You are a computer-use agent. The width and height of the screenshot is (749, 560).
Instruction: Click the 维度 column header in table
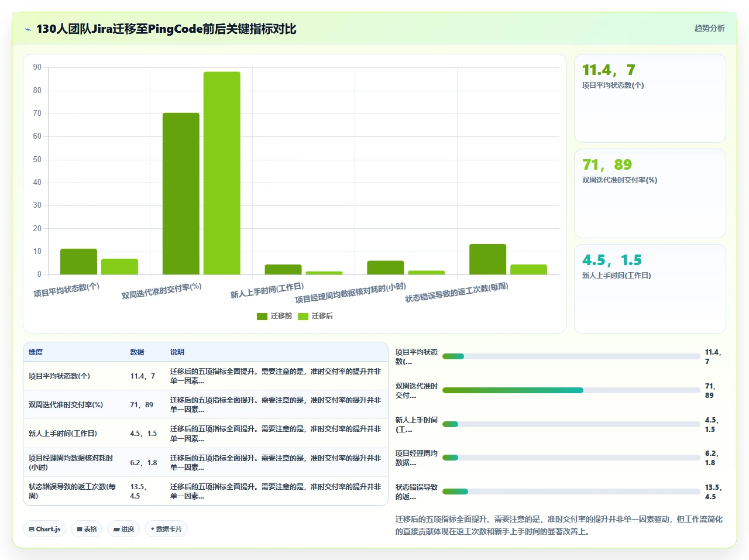pos(36,352)
